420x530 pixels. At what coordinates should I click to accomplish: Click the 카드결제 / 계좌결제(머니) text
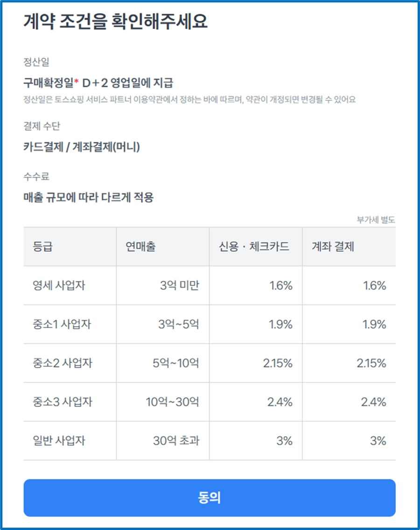click(81, 147)
